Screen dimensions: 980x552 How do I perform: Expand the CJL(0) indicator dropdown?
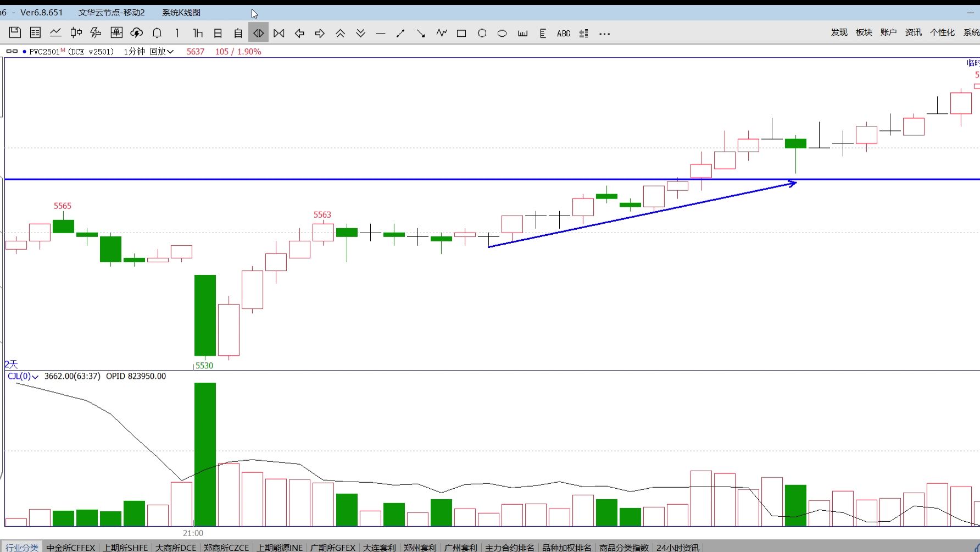point(23,376)
